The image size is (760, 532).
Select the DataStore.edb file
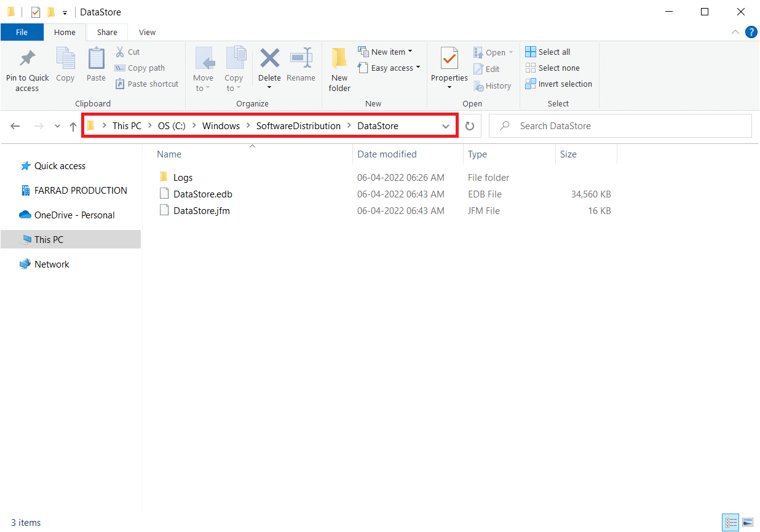(x=203, y=194)
